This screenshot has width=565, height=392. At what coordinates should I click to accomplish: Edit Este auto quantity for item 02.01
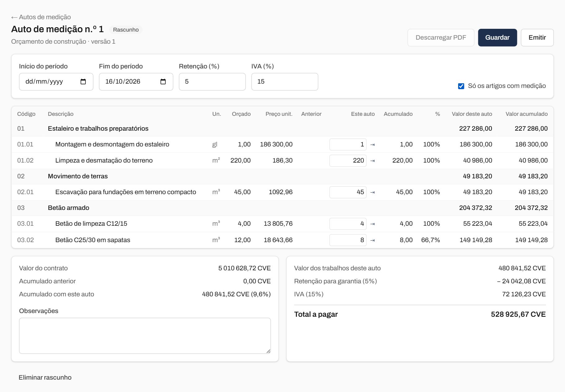click(348, 192)
